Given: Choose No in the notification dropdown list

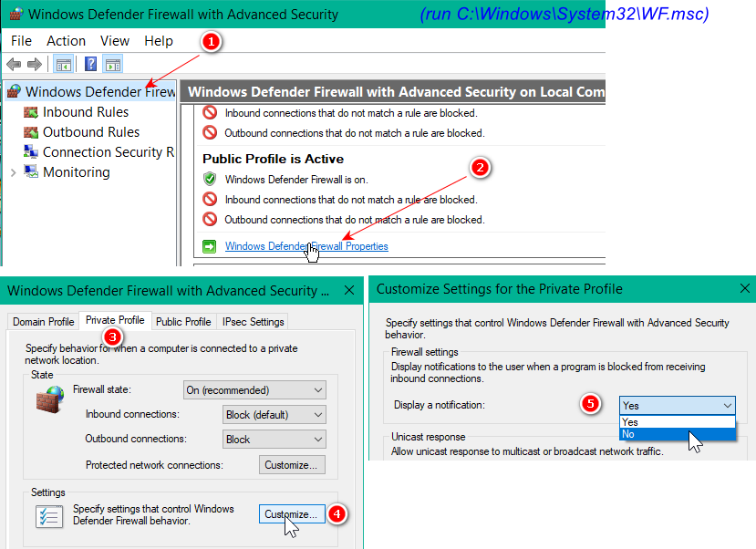Looking at the screenshot, I should pyautogui.click(x=678, y=434).
